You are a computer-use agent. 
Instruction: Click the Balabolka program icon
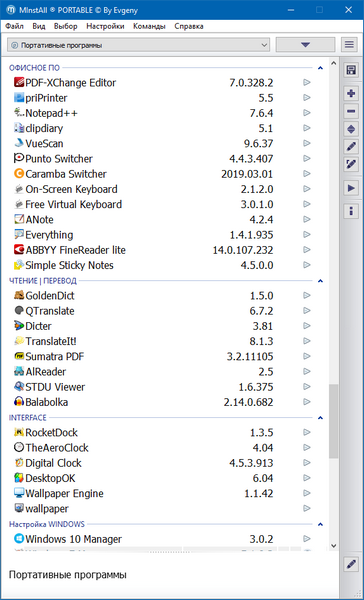(19, 402)
